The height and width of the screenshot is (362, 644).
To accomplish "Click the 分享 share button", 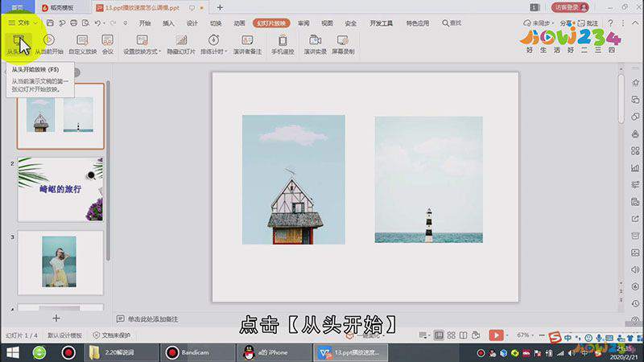I will click(566, 23).
